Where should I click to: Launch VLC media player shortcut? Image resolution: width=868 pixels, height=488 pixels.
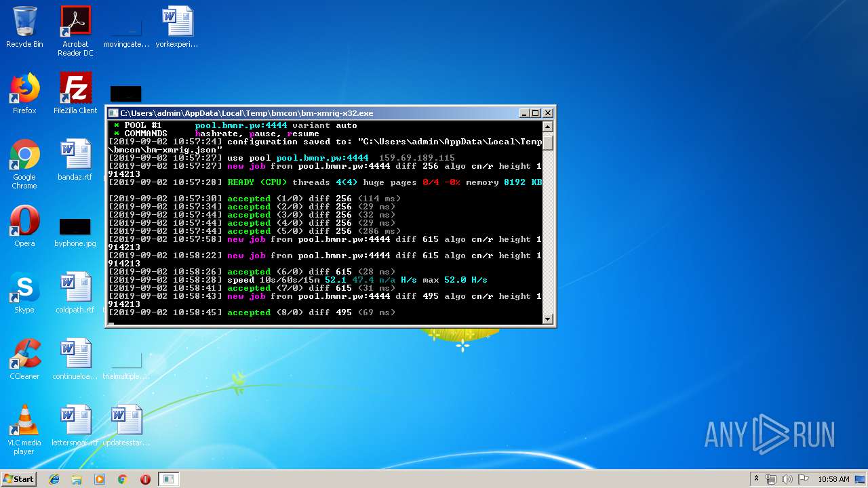click(24, 430)
